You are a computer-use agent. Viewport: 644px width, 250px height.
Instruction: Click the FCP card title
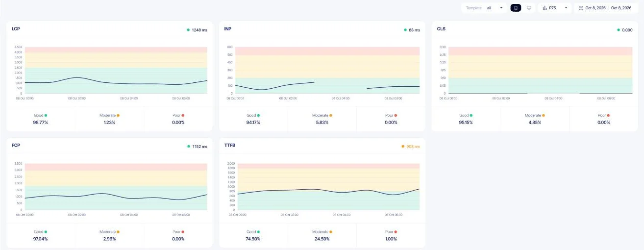16,146
